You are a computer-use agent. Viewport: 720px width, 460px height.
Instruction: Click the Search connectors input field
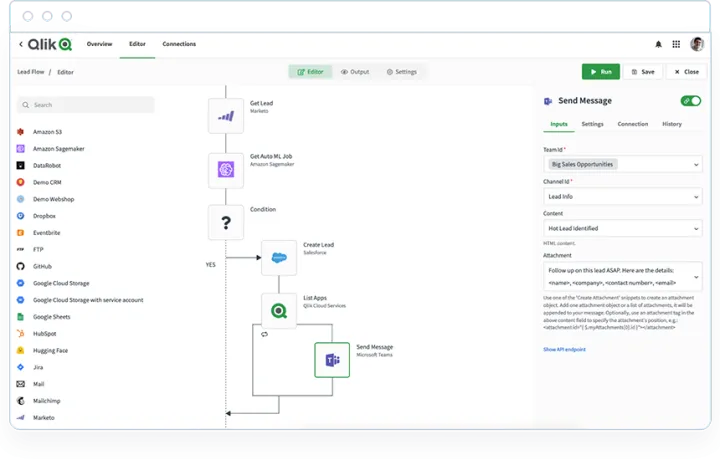click(x=86, y=104)
